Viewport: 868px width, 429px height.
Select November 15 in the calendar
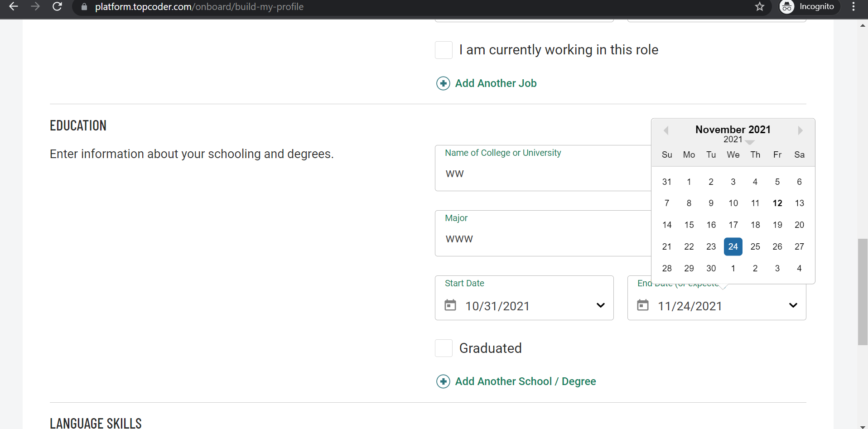point(689,225)
